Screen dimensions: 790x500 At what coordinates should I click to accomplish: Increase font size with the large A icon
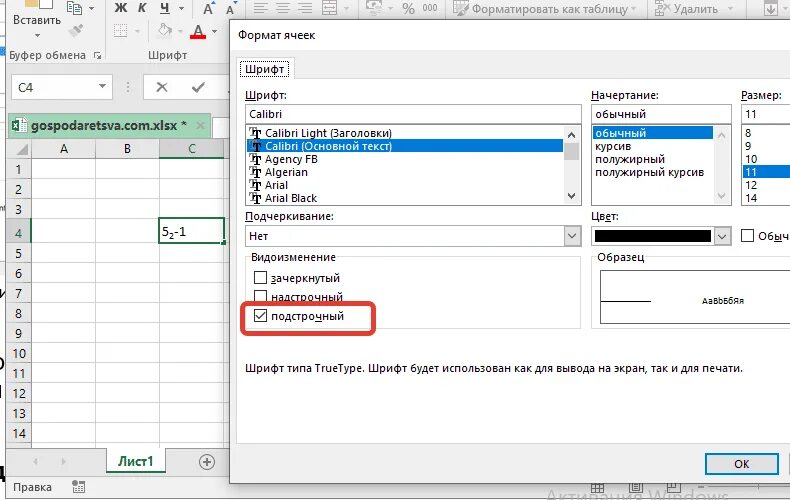208,9
